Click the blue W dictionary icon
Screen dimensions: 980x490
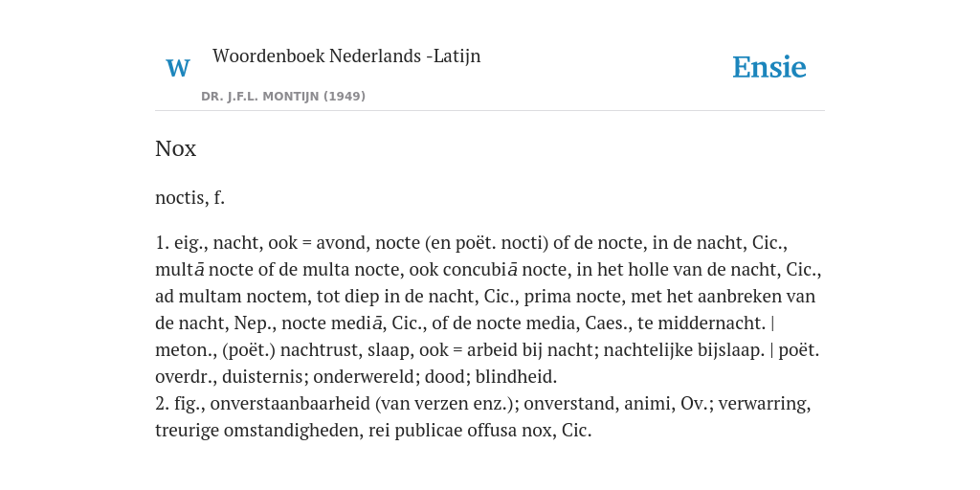pos(178,68)
